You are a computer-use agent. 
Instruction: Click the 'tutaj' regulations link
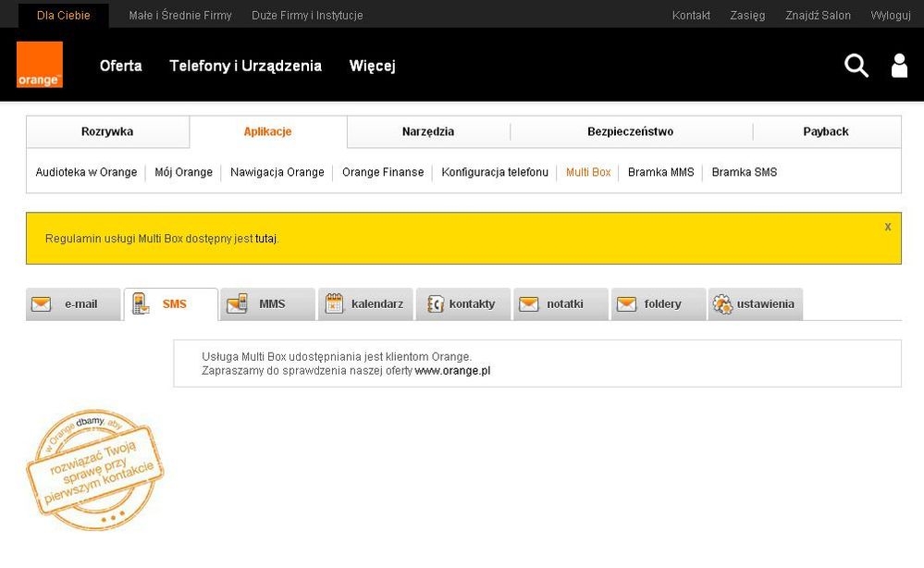[x=265, y=239]
